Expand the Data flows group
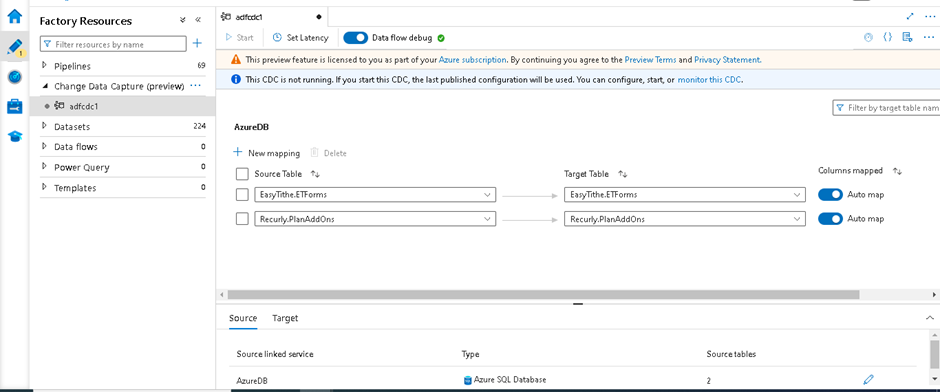This screenshot has height=392, width=940. pos(44,146)
